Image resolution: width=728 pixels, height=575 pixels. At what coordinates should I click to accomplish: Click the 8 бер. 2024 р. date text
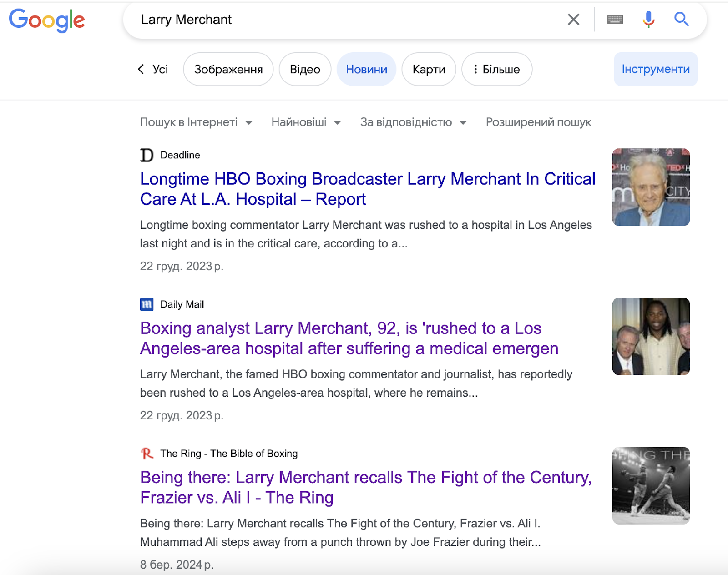pos(177,565)
